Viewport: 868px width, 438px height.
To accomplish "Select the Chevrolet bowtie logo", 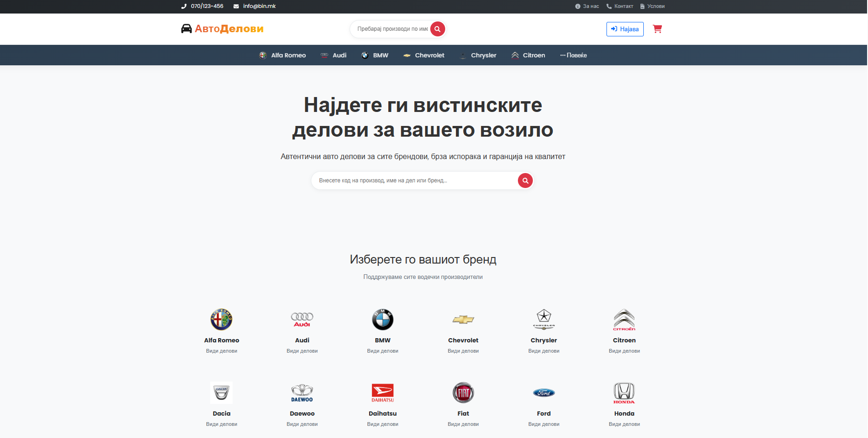I will tap(463, 320).
